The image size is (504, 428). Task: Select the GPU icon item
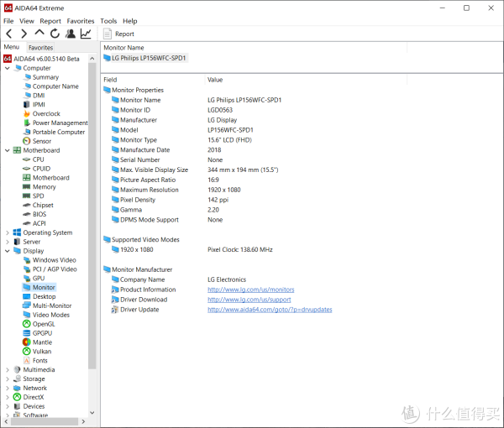coord(27,279)
